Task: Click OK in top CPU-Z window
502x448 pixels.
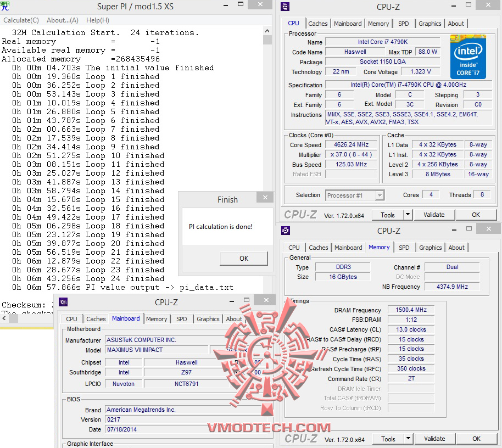Action: [x=476, y=215]
